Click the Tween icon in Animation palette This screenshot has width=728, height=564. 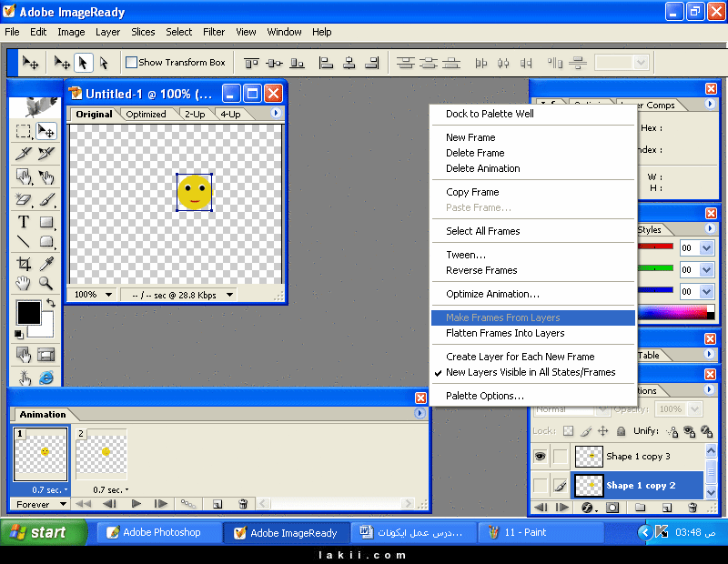point(188,504)
